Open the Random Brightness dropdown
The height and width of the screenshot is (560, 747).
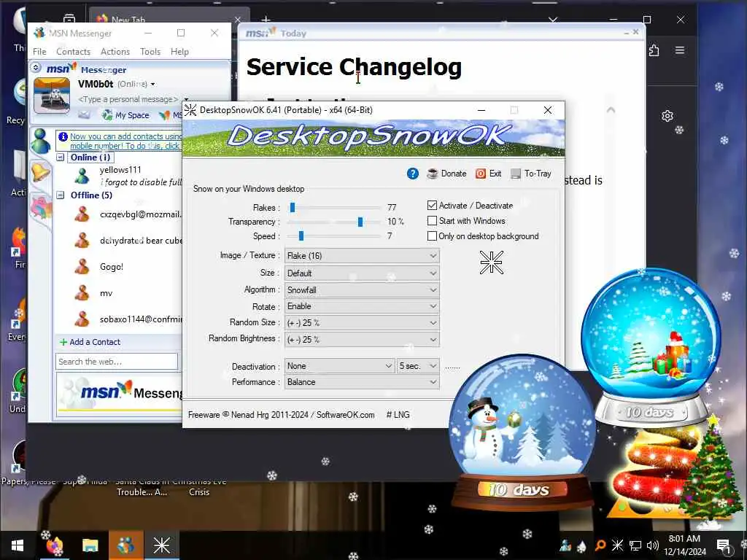pyautogui.click(x=362, y=340)
